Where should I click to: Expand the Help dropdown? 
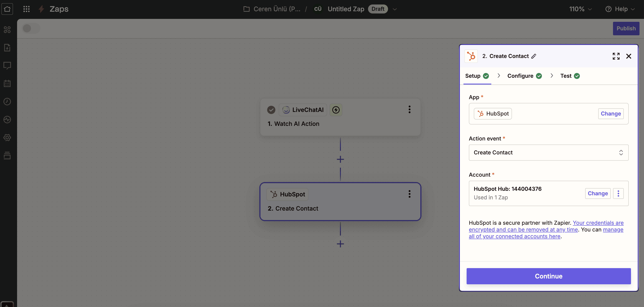[633, 9]
